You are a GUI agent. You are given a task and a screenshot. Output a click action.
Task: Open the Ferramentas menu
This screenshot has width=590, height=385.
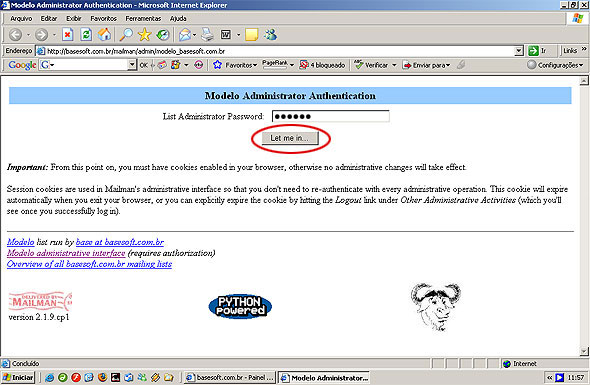click(x=143, y=18)
